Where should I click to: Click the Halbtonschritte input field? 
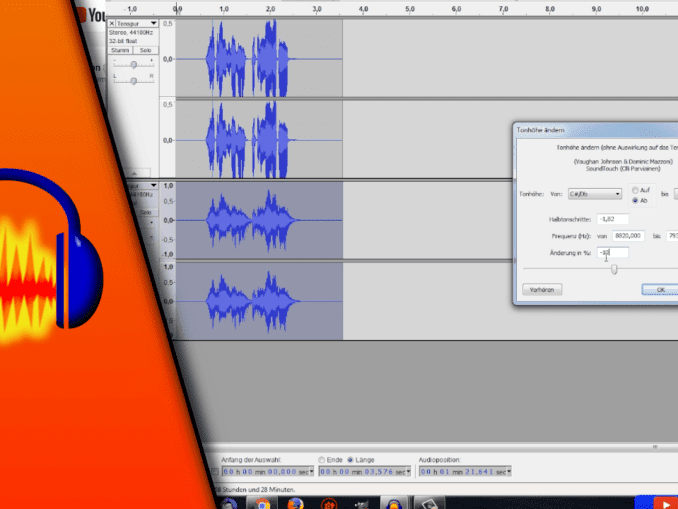tap(612, 218)
